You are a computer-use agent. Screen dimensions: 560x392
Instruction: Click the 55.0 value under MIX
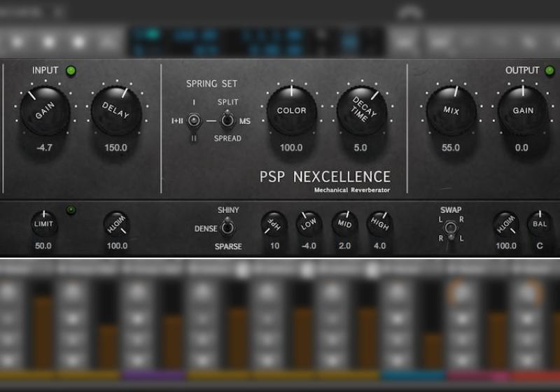tap(451, 148)
